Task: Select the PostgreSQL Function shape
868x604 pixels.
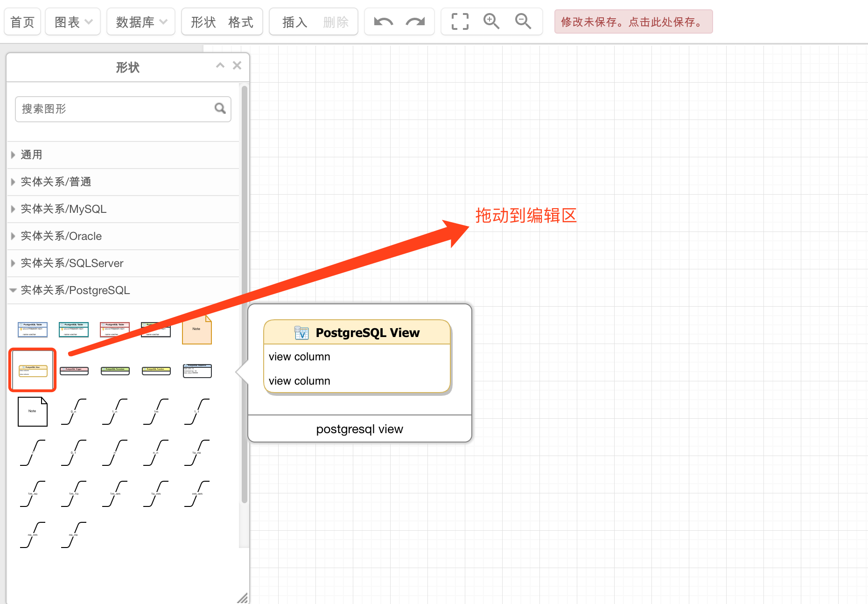Action: [x=155, y=370]
